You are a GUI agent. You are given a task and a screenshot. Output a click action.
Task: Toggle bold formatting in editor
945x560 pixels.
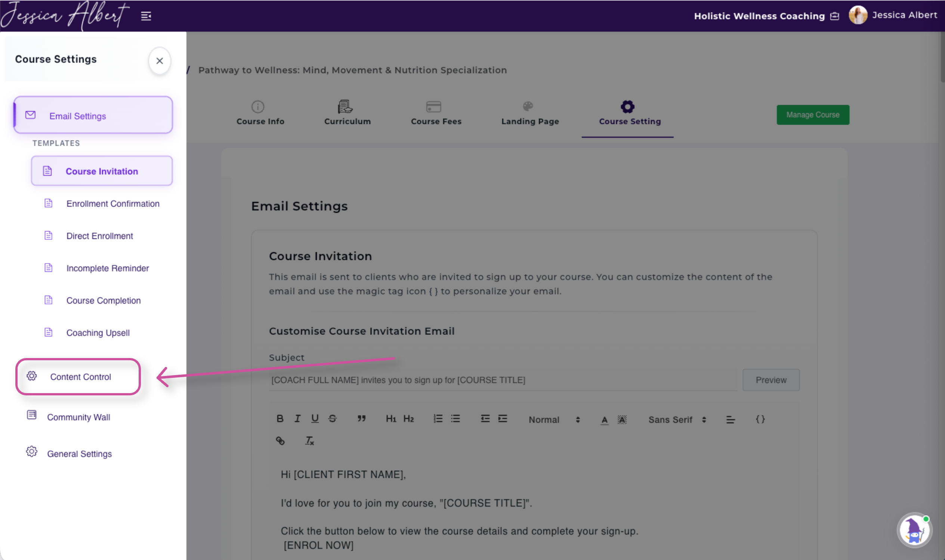pyautogui.click(x=280, y=419)
